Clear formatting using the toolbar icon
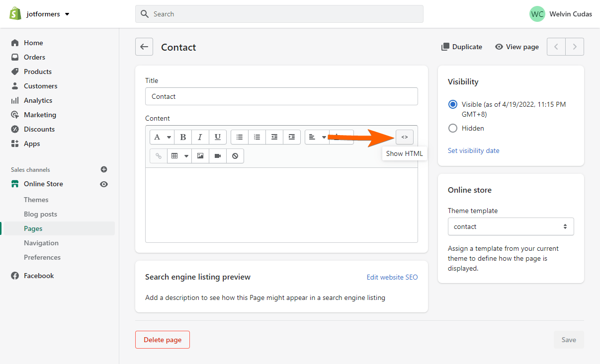Image resolution: width=600 pixels, height=364 pixels. coord(235,155)
